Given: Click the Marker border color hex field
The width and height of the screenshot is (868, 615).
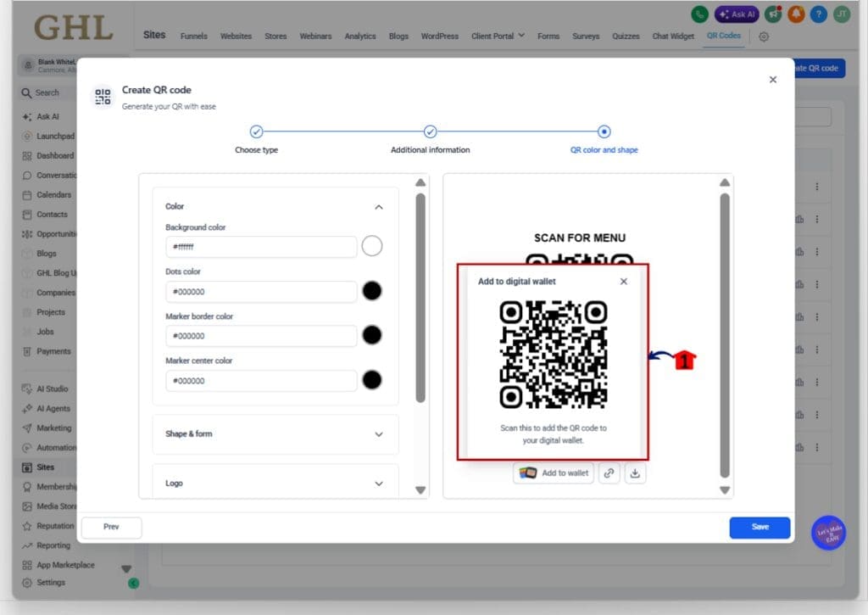Looking at the screenshot, I should pyautogui.click(x=261, y=336).
